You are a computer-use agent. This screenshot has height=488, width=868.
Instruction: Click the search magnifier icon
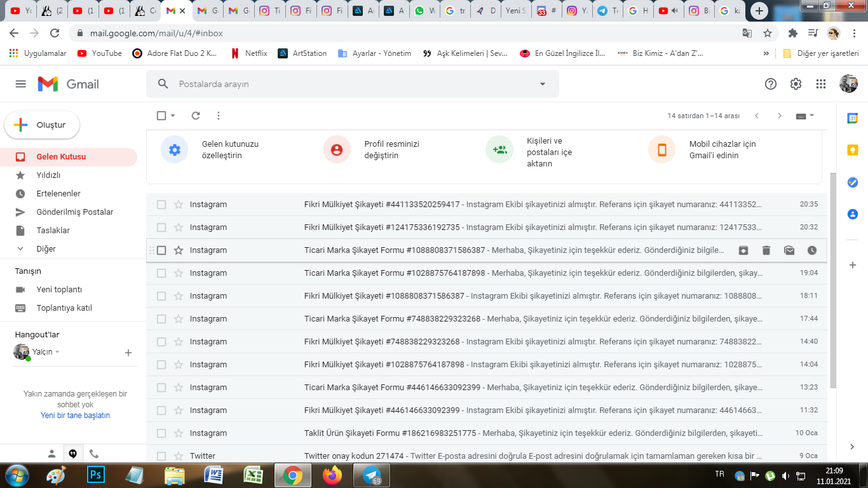point(163,84)
